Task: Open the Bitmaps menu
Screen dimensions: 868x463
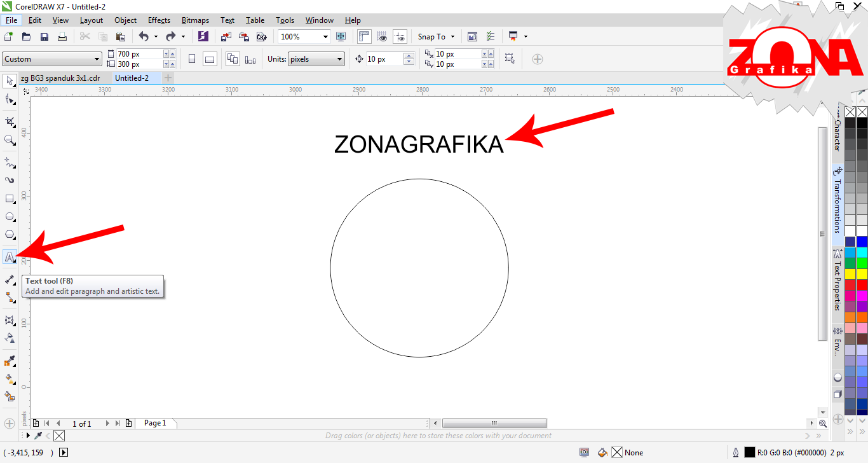Action: click(x=195, y=20)
